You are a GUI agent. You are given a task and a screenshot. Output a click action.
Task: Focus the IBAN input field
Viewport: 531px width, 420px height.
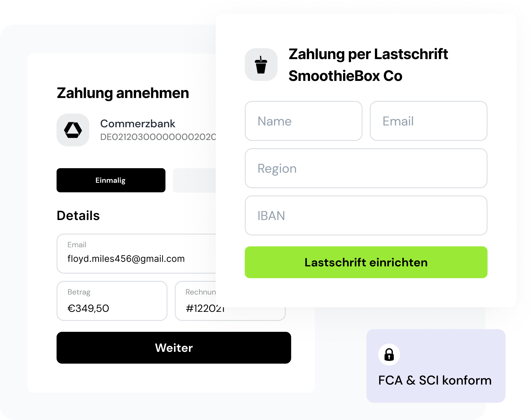click(366, 215)
